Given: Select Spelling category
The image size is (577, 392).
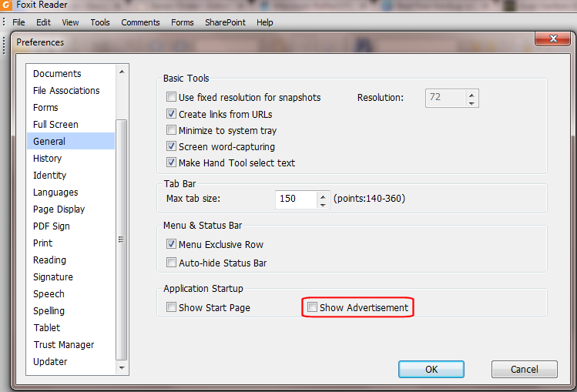Looking at the screenshot, I should pyautogui.click(x=71, y=310).
